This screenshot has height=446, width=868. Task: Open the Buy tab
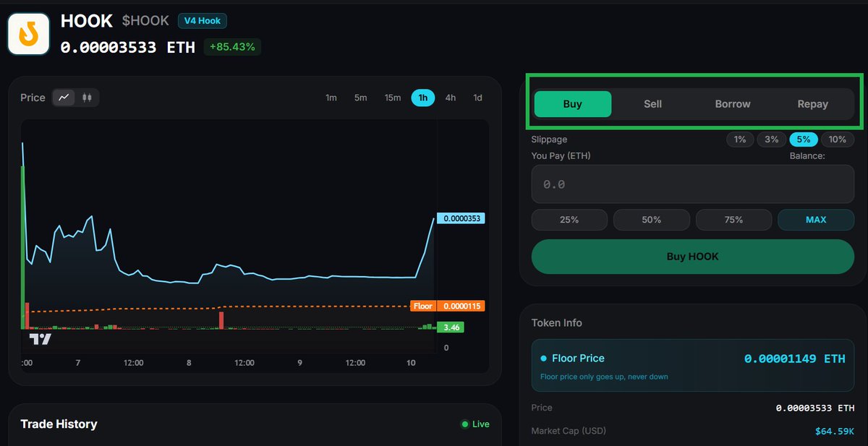point(573,104)
